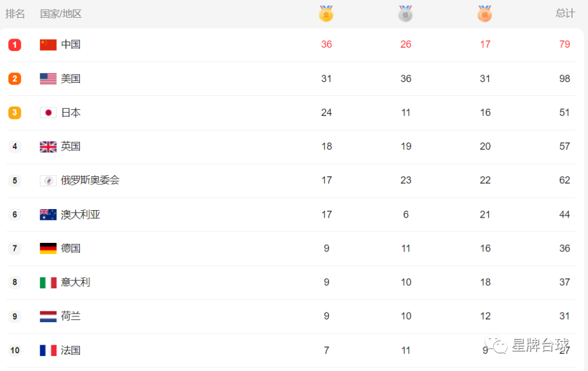Click the 国家/地区 column header

point(61,14)
